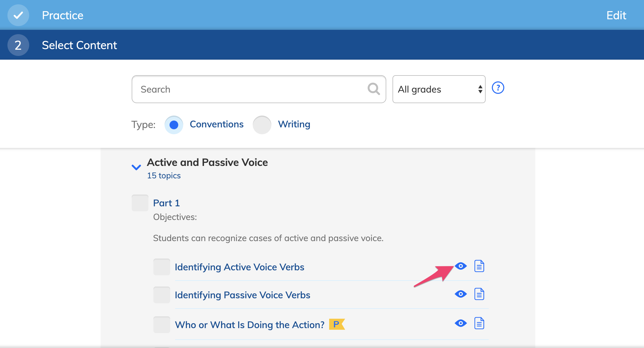Screen dimensions: 644x348
Task: Click the Writing label
Action: 294,124
